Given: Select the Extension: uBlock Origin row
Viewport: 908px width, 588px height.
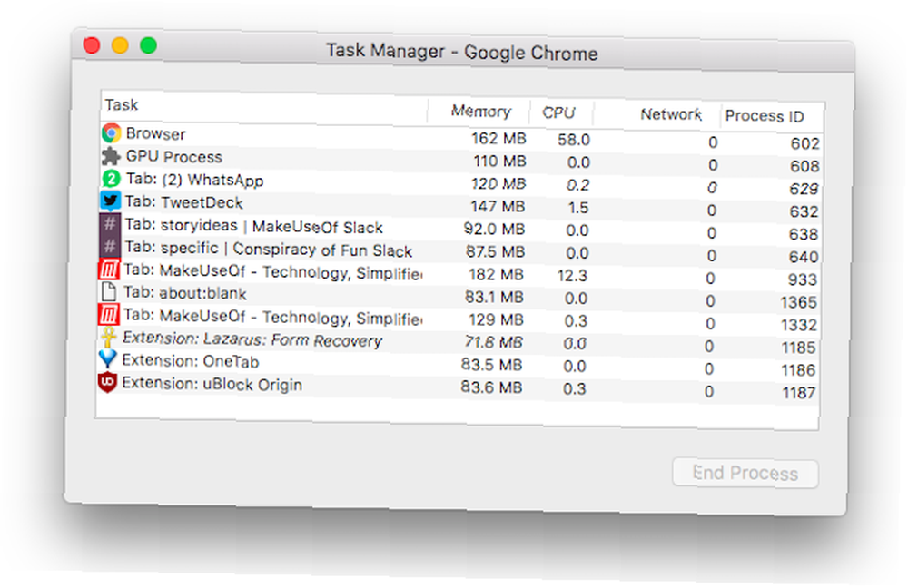Looking at the screenshot, I should (458, 387).
